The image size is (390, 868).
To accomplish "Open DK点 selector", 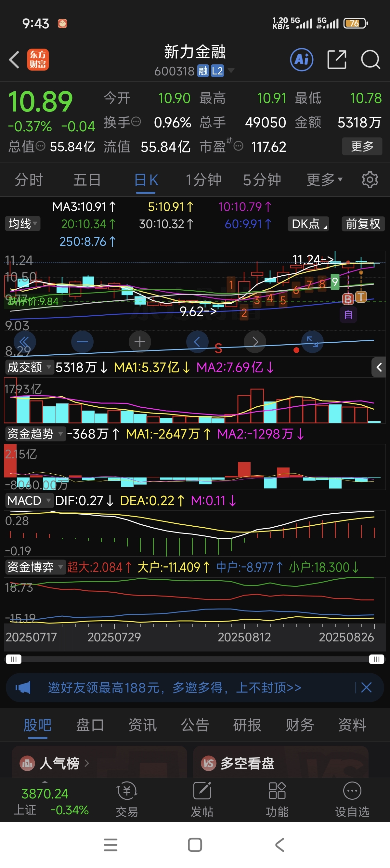I will (308, 224).
